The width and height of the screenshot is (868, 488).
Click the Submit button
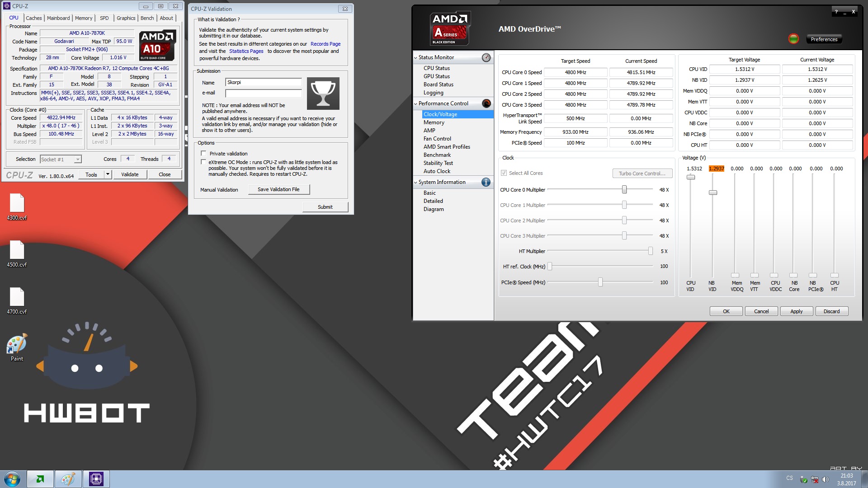click(325, 207)
